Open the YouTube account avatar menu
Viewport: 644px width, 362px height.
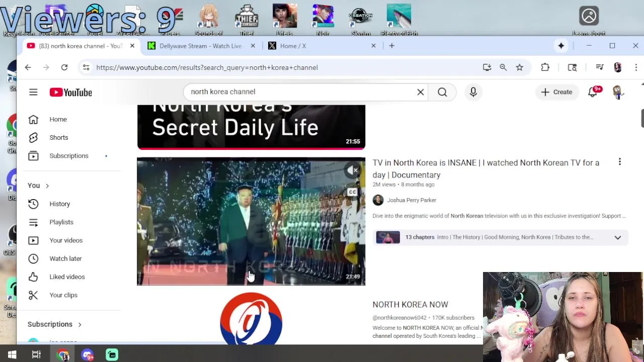click(618, 92)
